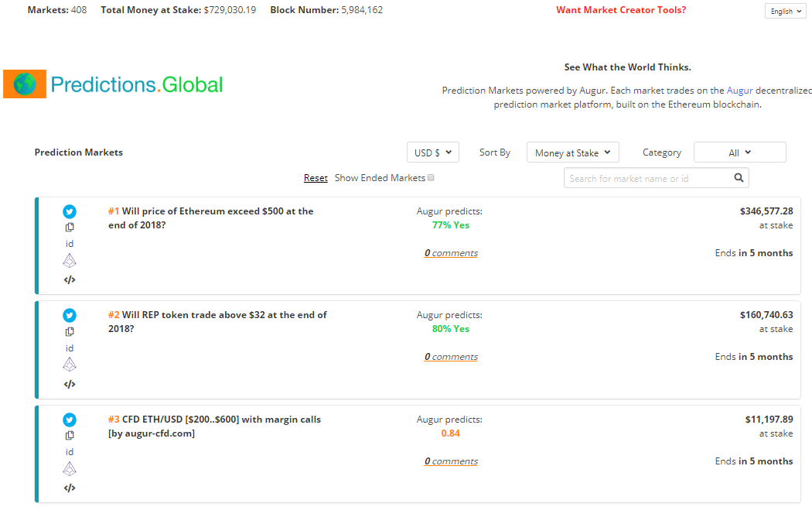Open the Category All dropdown
812x507 pixels.
pyautogui.click(x=740, y=152)
